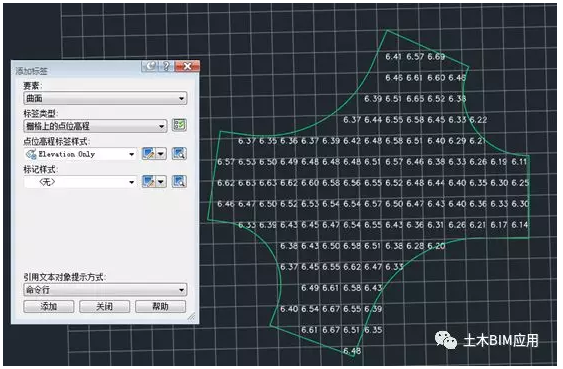
Task: Select elevation label 6.28
Action: pos(415,246)
